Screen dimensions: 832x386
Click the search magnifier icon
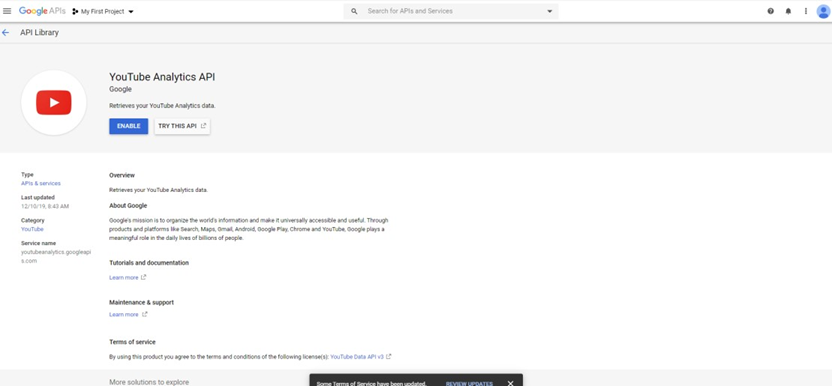(354, 11)
